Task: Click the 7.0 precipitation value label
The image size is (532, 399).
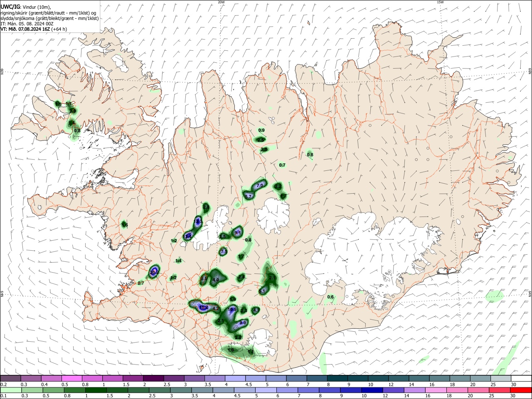Action: pyautogui.click(x=260, y=185)
